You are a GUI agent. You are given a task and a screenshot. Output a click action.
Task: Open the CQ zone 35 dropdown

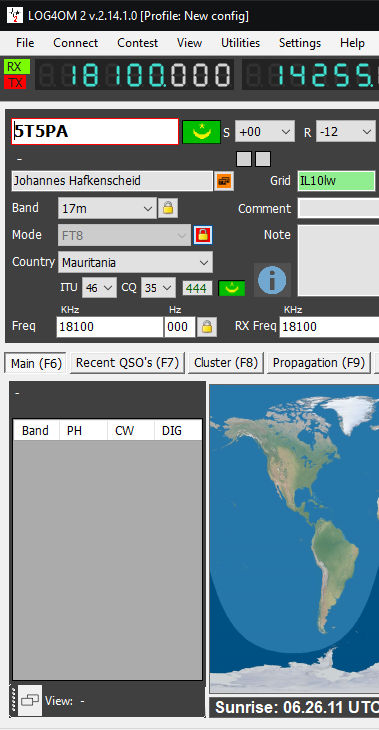click(x=158, y=288)
